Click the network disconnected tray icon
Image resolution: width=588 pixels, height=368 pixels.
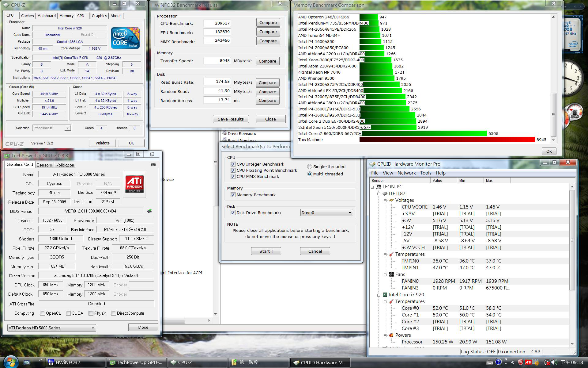tap(547, 362)
